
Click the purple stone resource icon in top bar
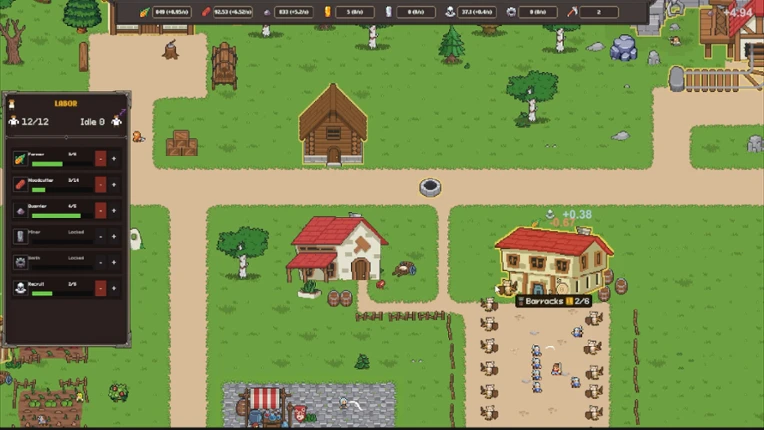(267, 12)
